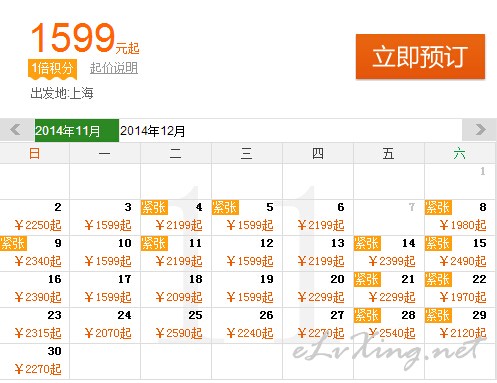Choose November 3 priced ¥1599起
The height and width of the screenshot is (383, 497).
(x=105, y=217)
